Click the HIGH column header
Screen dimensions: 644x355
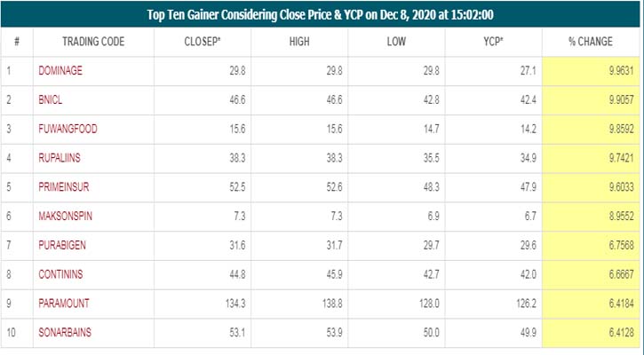coord(300,42)
